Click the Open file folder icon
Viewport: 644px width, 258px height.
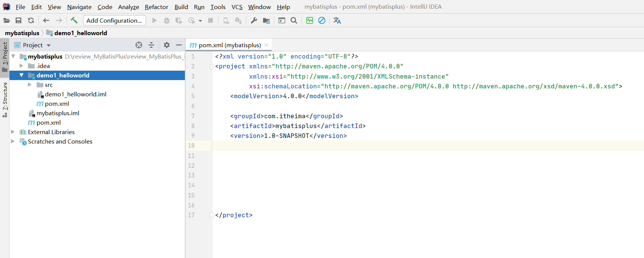point(7,20)
